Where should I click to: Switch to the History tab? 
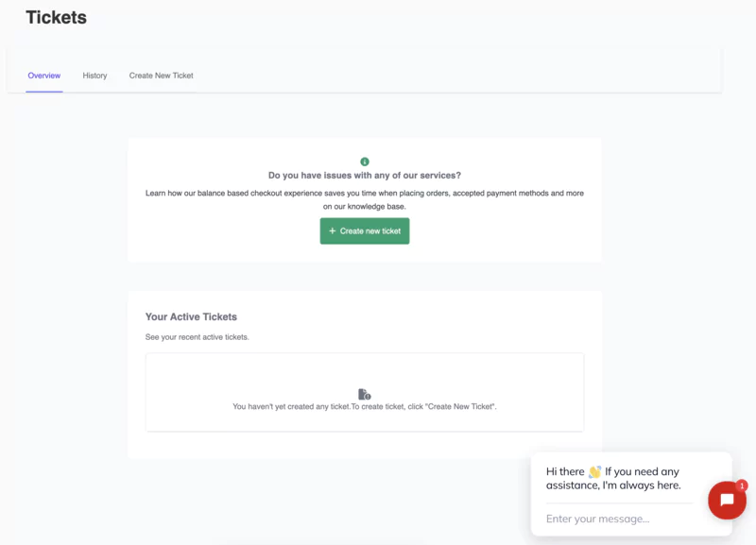(94, 76)
